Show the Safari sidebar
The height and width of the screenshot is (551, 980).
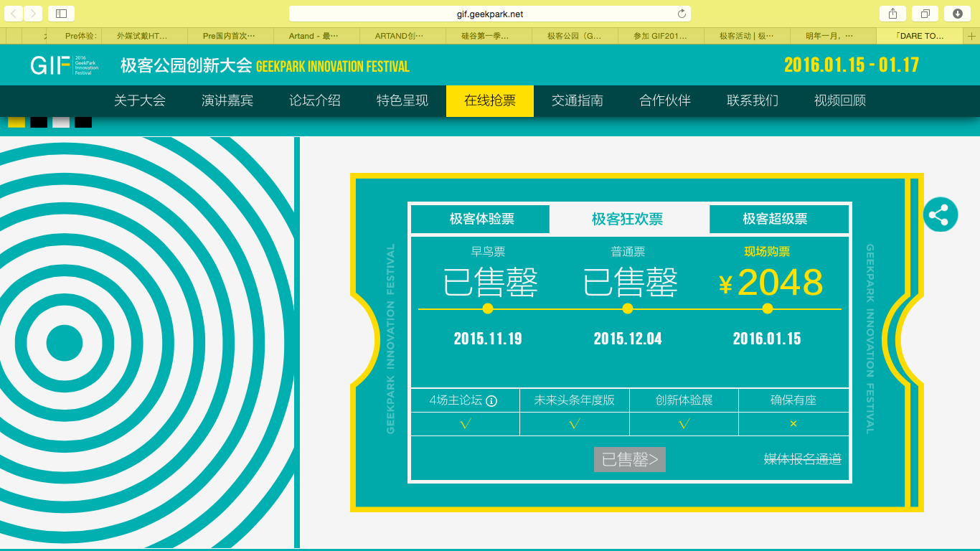(61, 14)
